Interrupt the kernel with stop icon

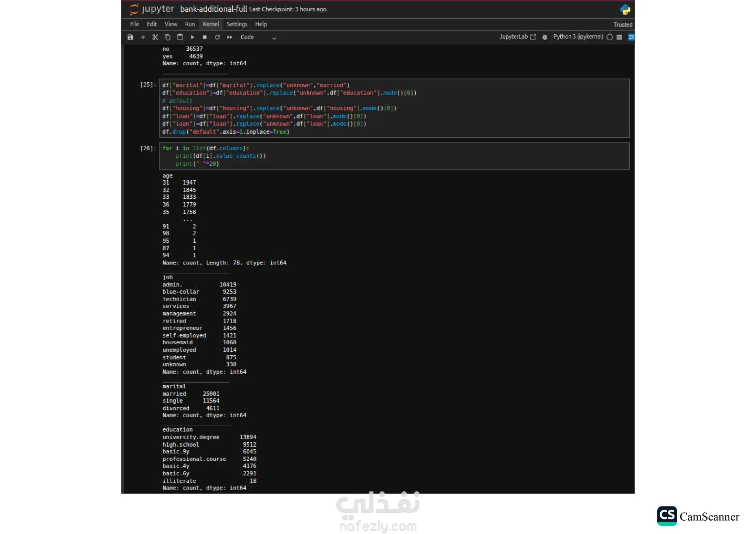[x=204, y=37]
